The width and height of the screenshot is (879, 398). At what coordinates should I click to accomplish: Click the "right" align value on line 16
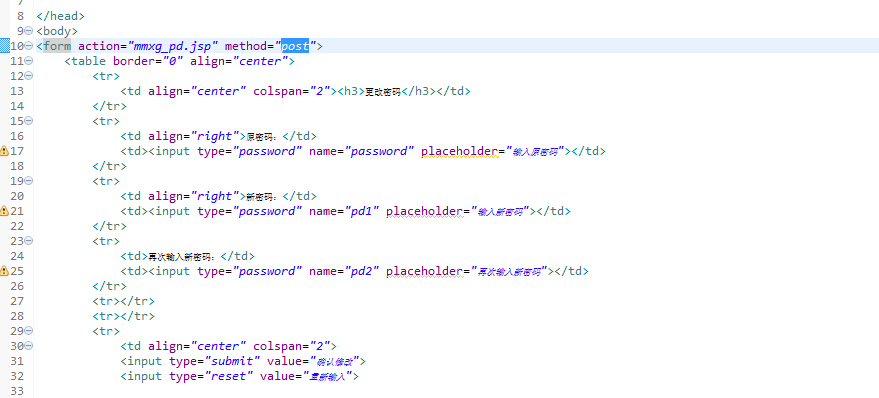215,136
